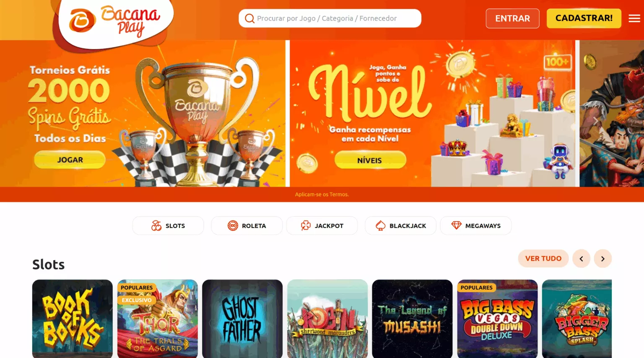Click the ENTRAR login button
644x358 pixels.
[512, 18]
